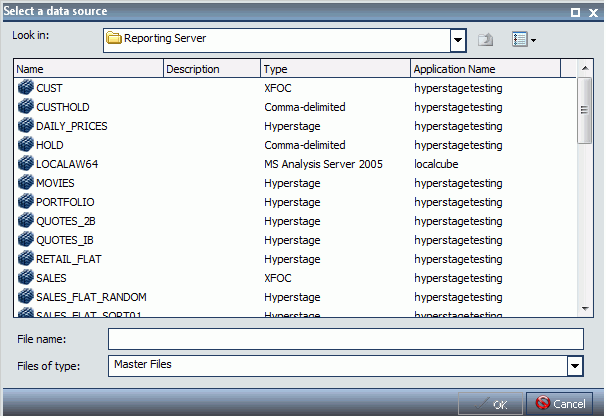Select the PORTFOLIO file name
The height and width of the screenshot is (418, 606).
pyautogui.click(x=65, y=202)
